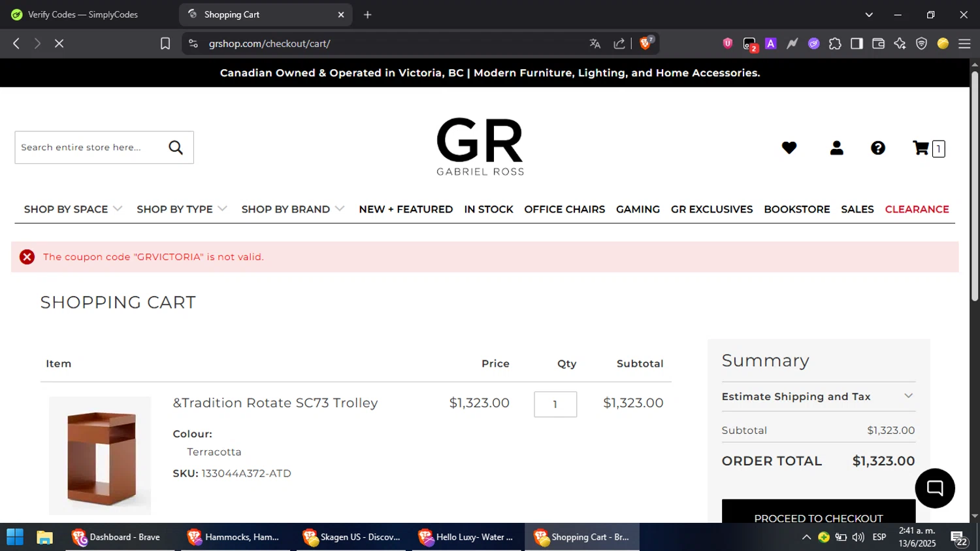
Task: Open Brave Leo AI sparkle icon
Action: (x=900, y=44)
